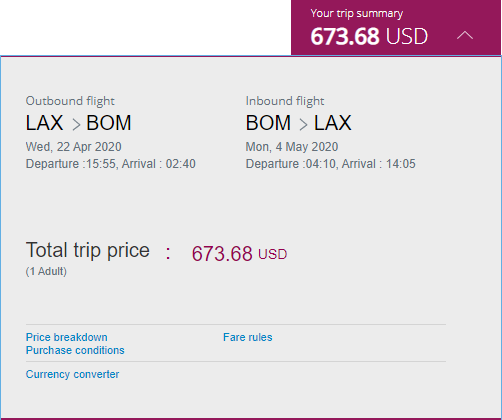The image size is (502, 420).
Task: Select the Outbound flight label
Action: (70, 101)
